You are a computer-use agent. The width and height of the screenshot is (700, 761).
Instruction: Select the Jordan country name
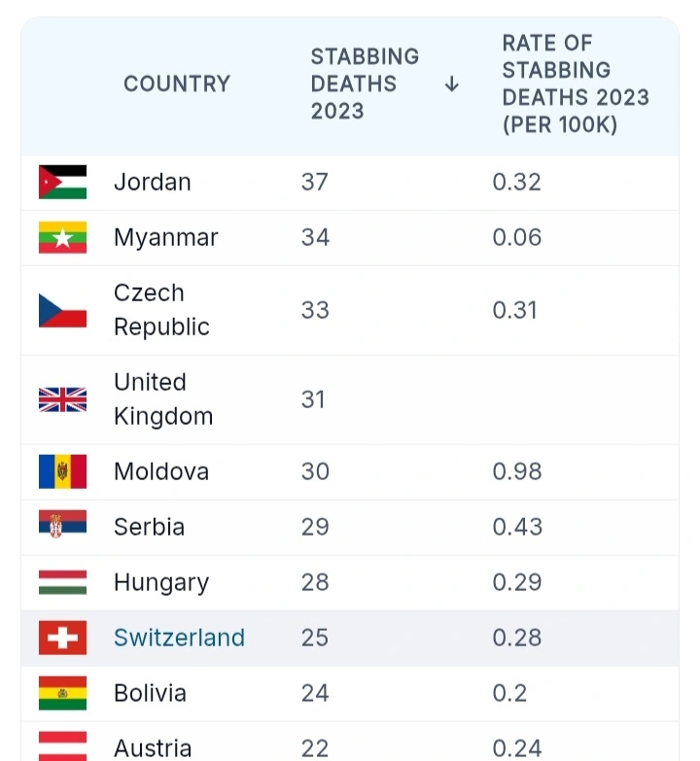[x=153, y=182]
